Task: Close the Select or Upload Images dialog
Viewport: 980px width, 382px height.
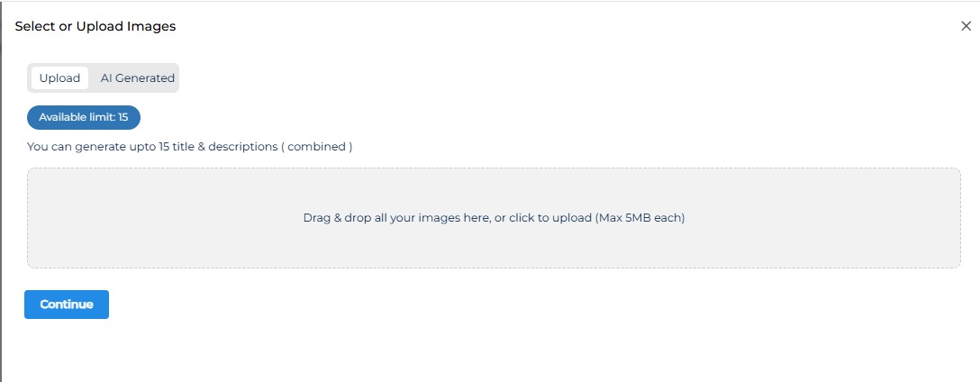Action: [x=966, y=26]
